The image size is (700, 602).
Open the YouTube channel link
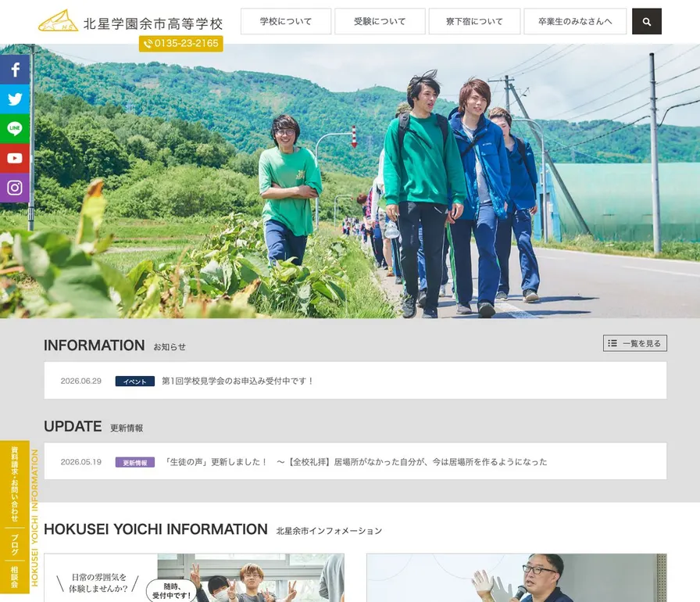tap(15, 158)
